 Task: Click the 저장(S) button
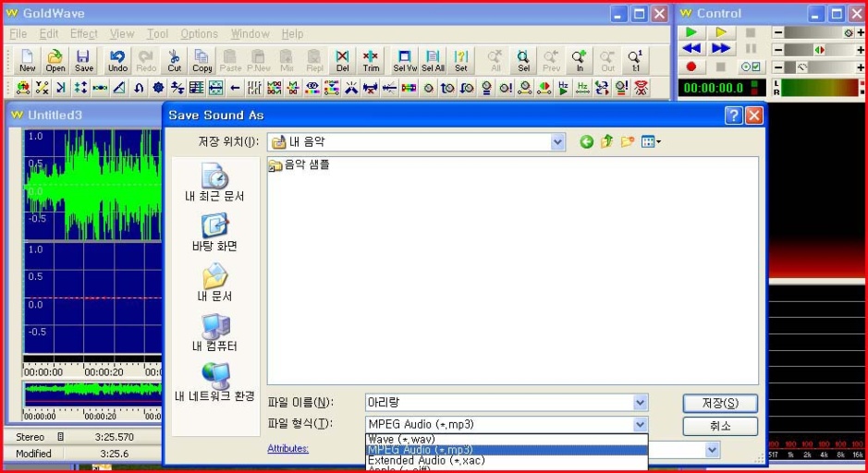point(720,404)
